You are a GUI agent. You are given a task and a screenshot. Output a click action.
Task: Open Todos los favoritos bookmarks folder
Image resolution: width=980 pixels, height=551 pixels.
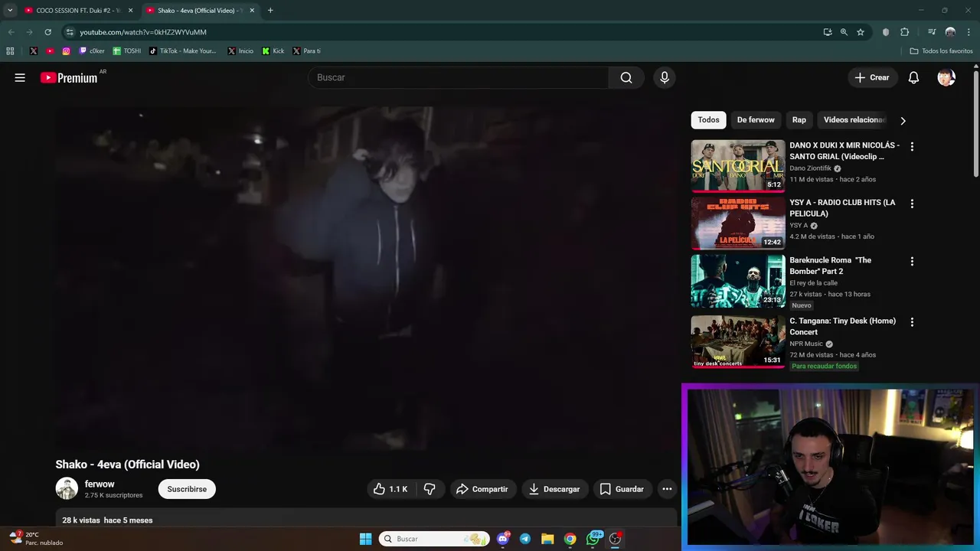941,51
